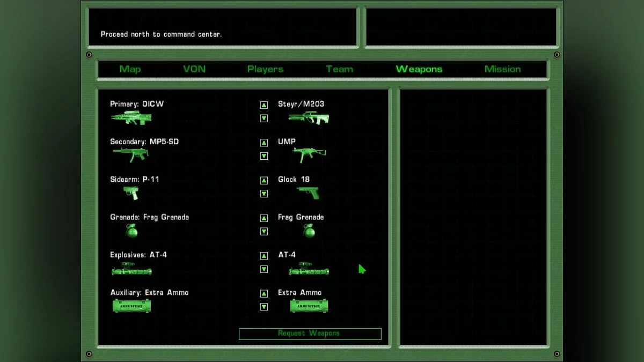Click the objective text 'Proceed north to command center.'
644x362 pixels.
(x=161, y=34)
